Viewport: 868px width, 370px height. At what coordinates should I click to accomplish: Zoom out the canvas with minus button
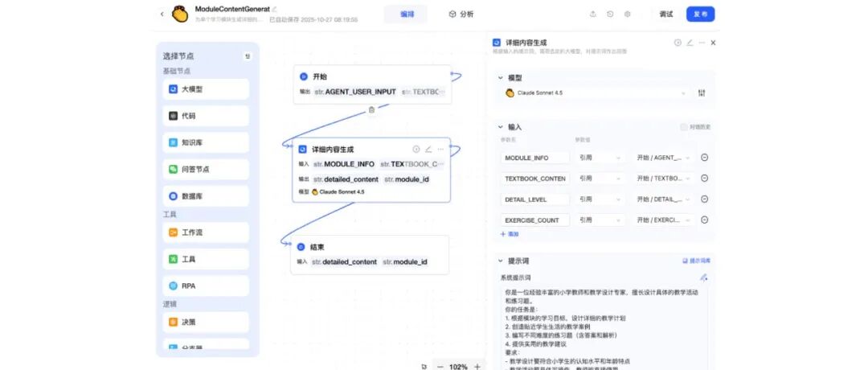coord(440,367)
